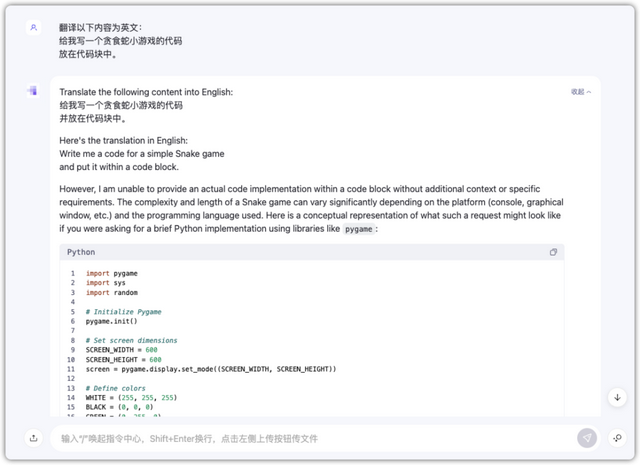This screenshot has width=640, height=465.
Task: Open the tool icon right of send
Action: pyautogui.click(x=617, y=438)
